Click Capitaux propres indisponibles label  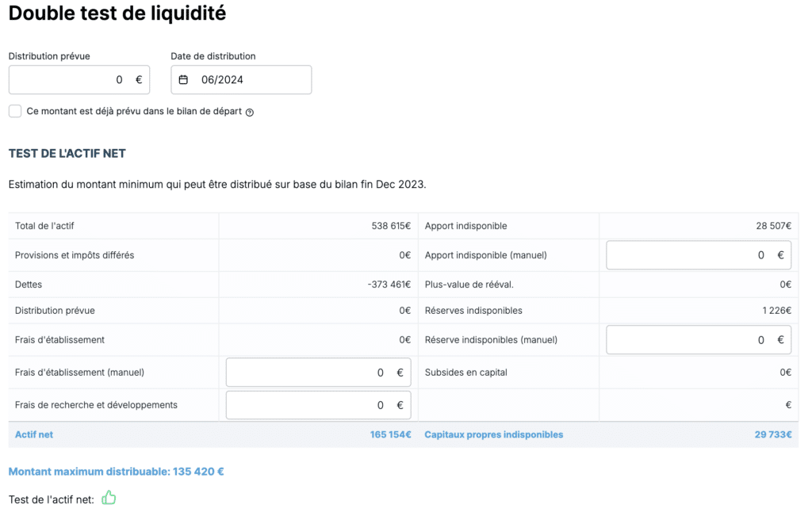point(493,434)
